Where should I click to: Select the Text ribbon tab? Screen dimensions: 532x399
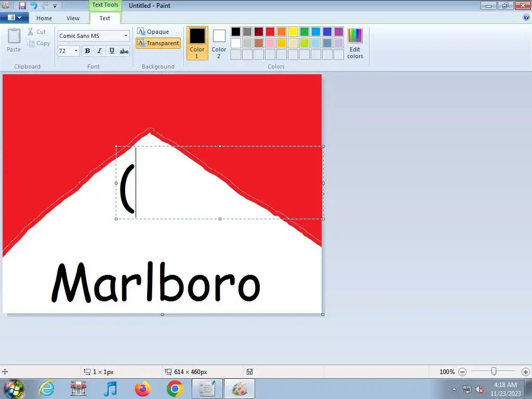click(x=105, y=18)
